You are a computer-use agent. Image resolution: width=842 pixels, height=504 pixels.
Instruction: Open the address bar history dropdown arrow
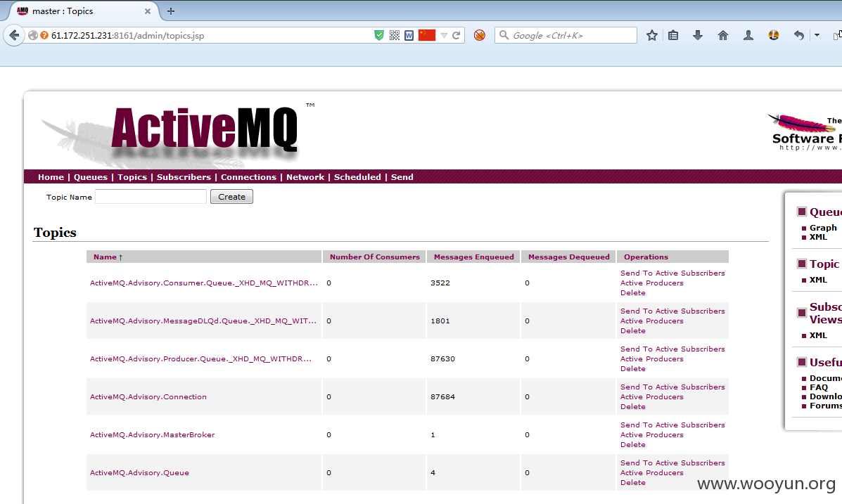444,35
